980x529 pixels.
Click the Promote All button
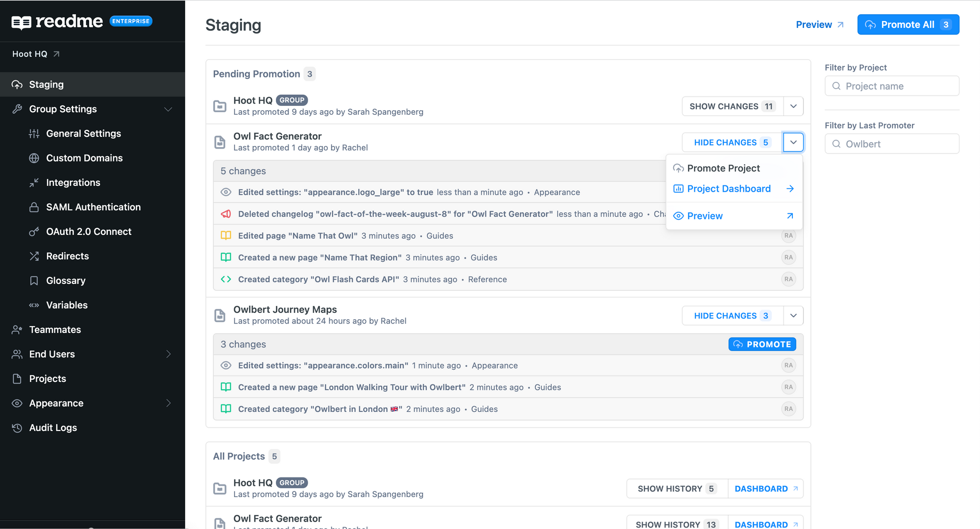[908, 25]
